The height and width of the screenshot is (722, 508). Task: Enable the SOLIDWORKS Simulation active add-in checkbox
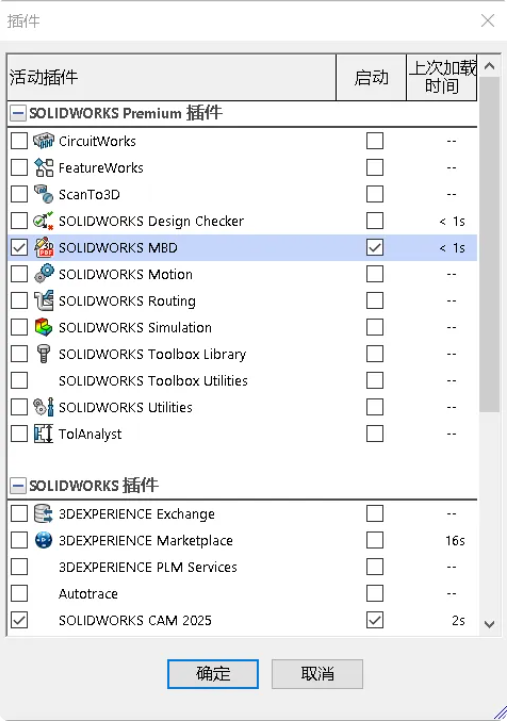[x=19, y=327]
